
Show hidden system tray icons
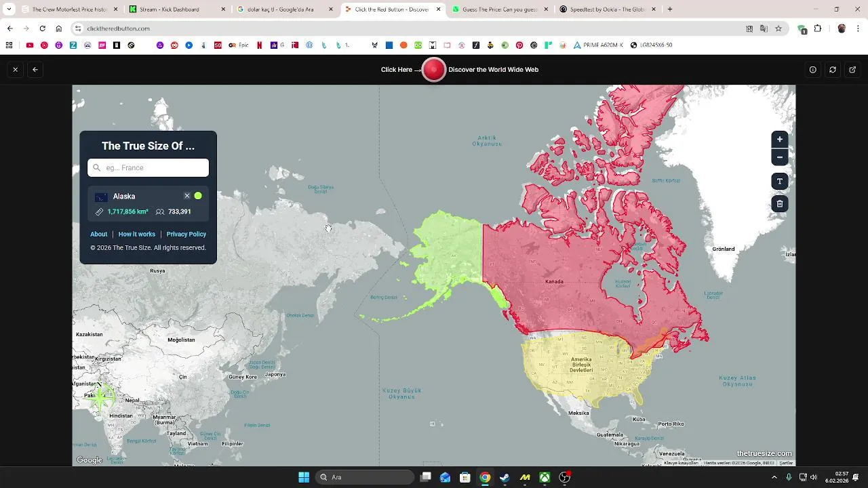click(774, 477)
